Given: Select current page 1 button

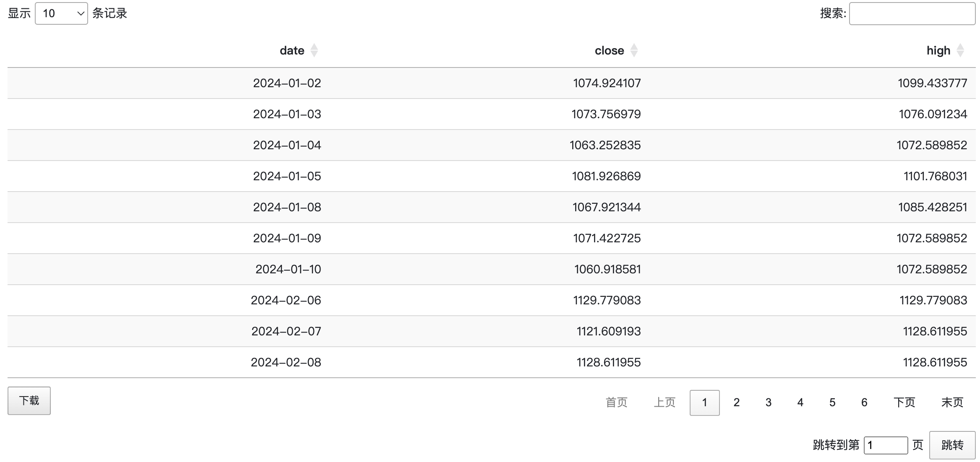Looking at the screenshot, I should tap(704, 402).
